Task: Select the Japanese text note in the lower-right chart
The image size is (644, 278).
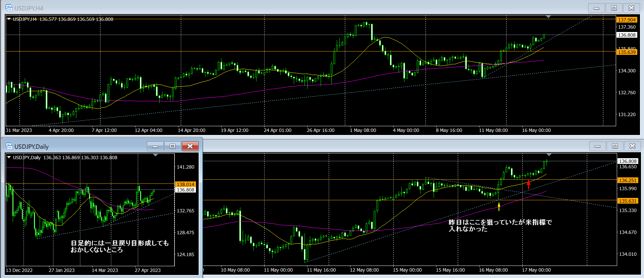Action: pos(500,225)
